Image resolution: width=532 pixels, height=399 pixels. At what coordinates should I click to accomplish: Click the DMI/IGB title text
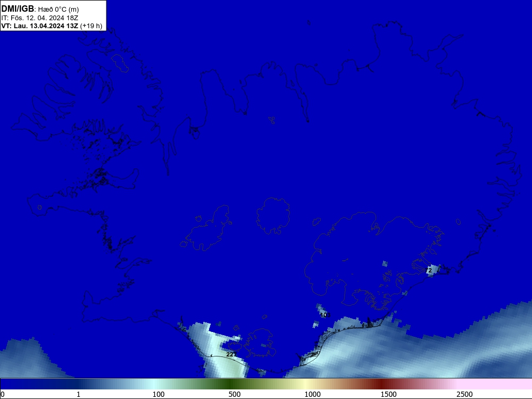pyautogui.click(x=18, y=9)
